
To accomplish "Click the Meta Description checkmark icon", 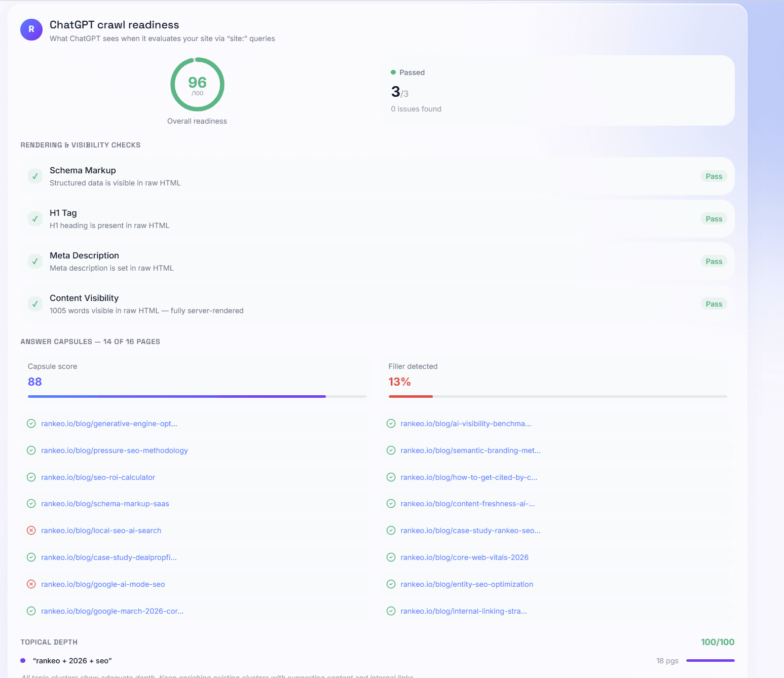I will tap(35, 261).
